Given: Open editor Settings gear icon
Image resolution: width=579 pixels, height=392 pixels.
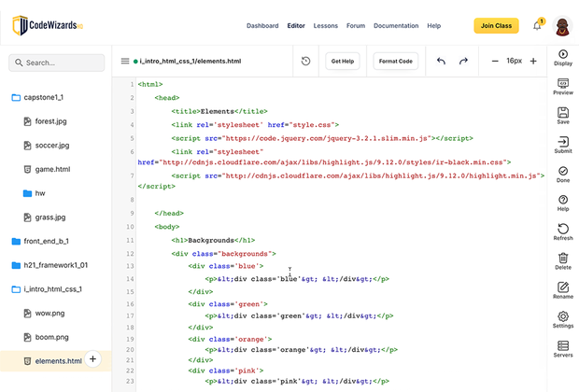Looking at the screenshot, I should click(x=563, y=317).
